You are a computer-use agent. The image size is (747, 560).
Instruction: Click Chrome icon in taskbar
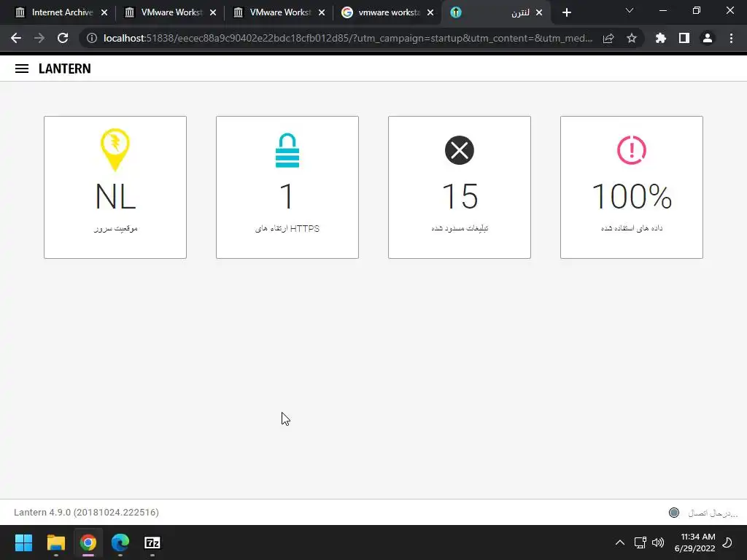[x=88, y=542]
